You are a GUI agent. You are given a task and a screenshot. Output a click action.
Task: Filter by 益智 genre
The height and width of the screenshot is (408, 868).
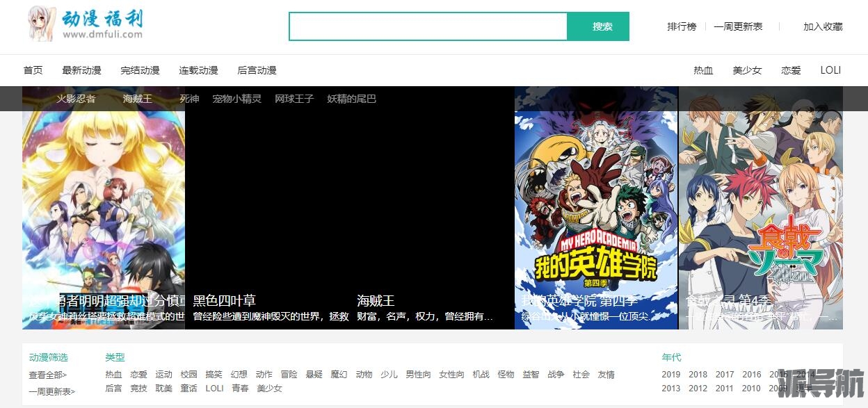[531, 375]
